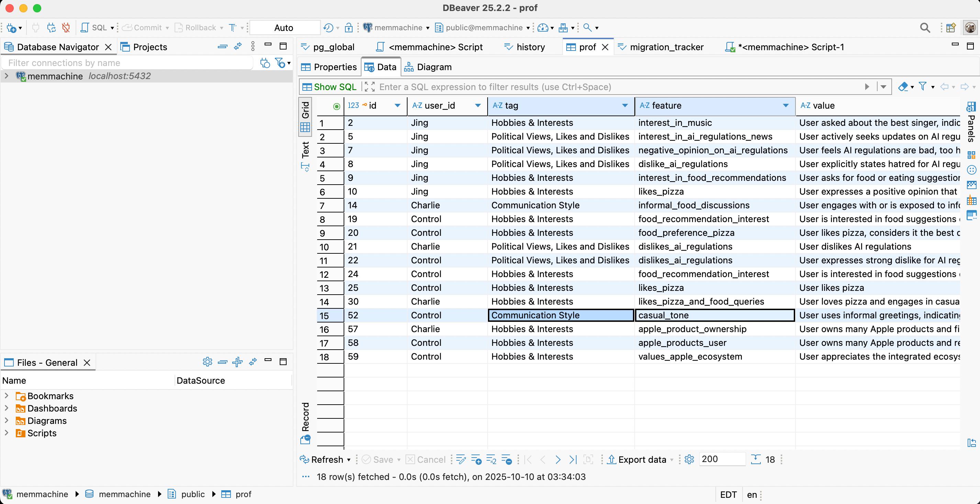Open the Files panel settings gear
The height and width of the screenshot is (504, 980).
(207, 362)
